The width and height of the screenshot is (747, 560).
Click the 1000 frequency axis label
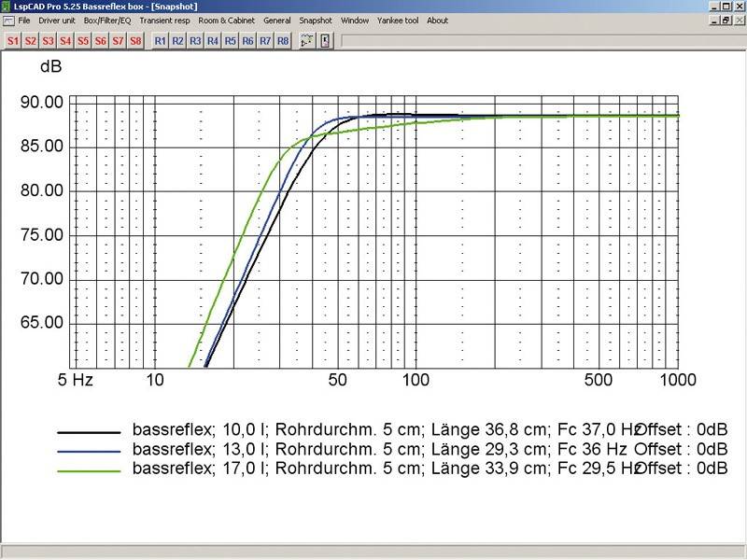678,380
